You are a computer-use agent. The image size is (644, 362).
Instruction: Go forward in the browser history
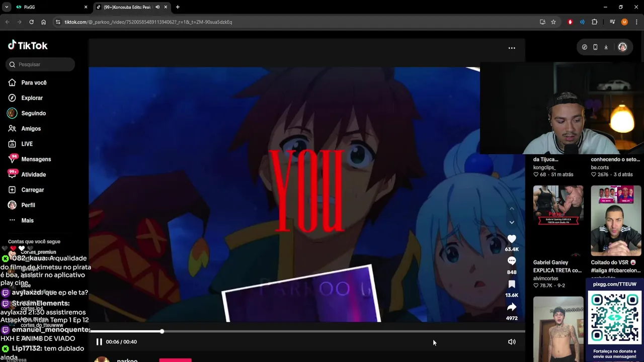click(x=20, y=22)
